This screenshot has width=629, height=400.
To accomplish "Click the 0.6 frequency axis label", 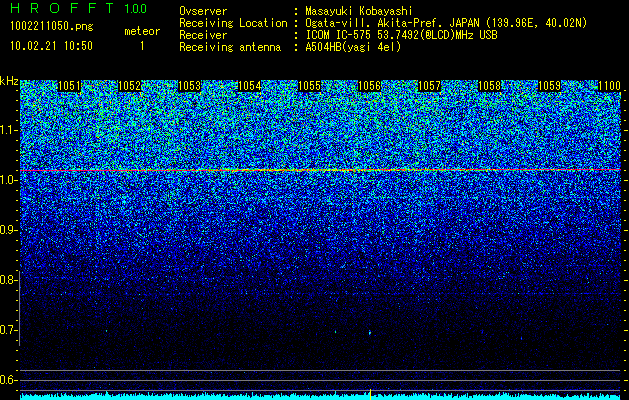I will pos(9,380).
